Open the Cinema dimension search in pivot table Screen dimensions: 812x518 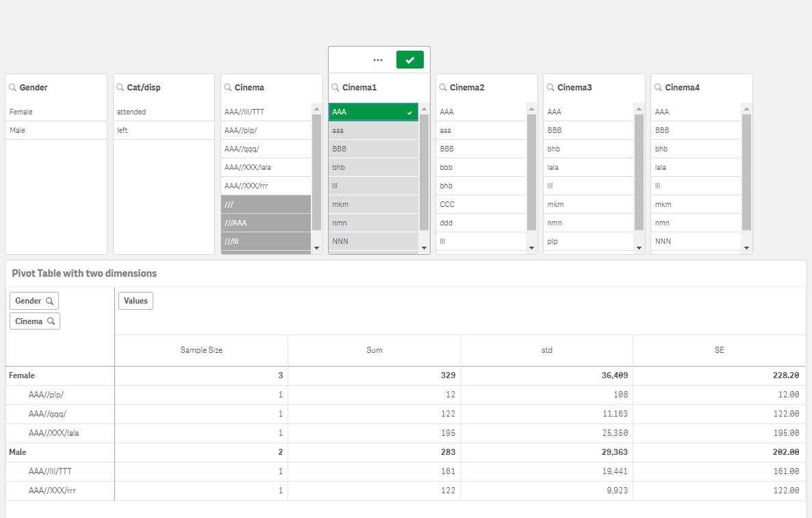35,321
